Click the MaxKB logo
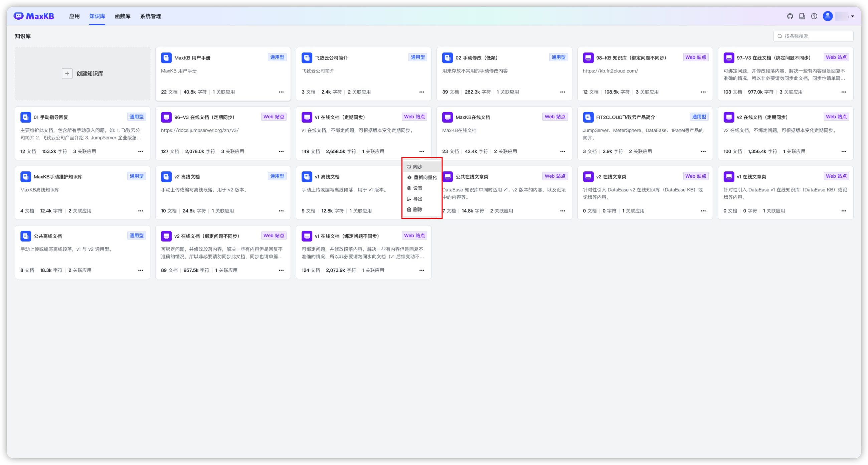The width and height of the screenshot is (868, 465). (x=34, y=16)
